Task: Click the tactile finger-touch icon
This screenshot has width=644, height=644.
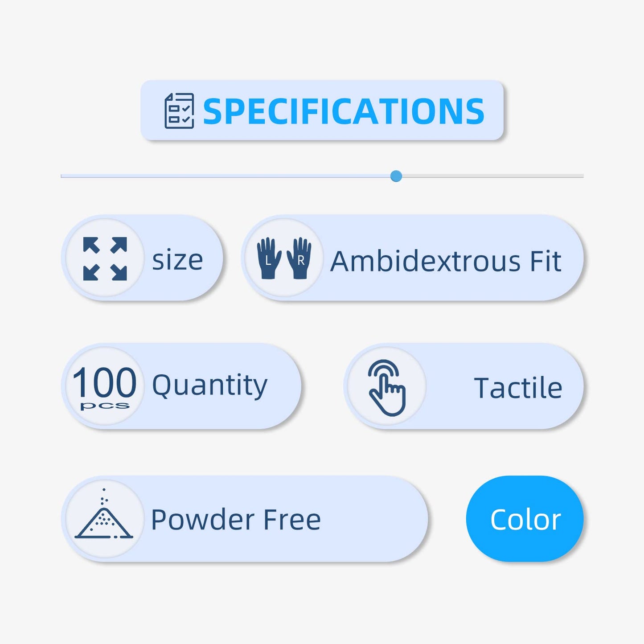Action: [386, 388]
